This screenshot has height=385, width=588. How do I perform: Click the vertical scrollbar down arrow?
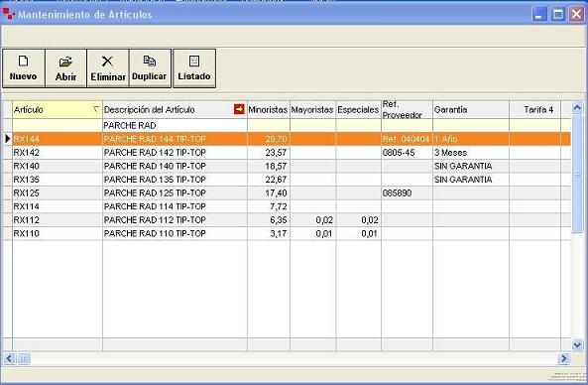tap(577, 344)
